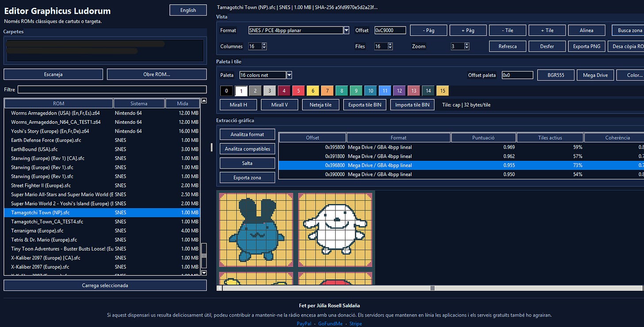This screenshot has width=644, height=327.
Task: Select palette swatch 7 orange
Action: click(x=327, y=91)
